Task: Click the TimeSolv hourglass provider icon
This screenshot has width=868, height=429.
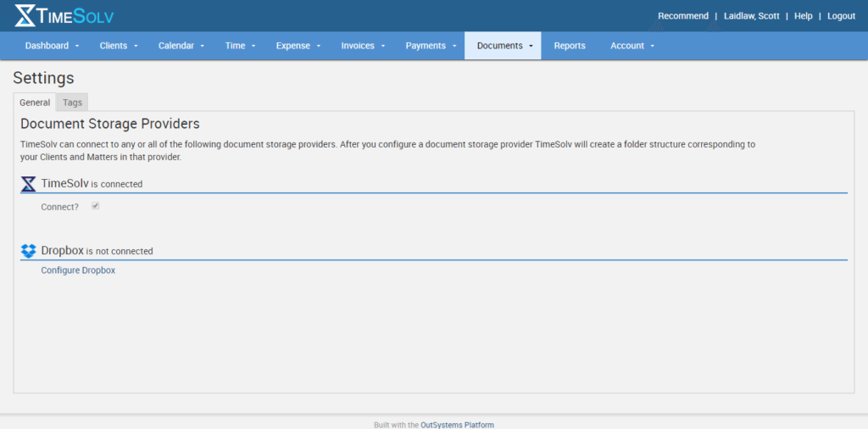Action: [x=28, y=184]
